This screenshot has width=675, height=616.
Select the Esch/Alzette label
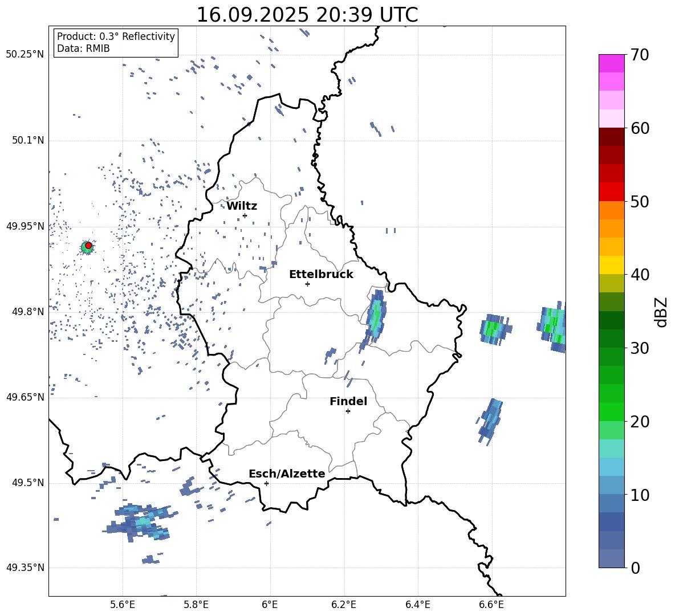(x=287, y=474)
